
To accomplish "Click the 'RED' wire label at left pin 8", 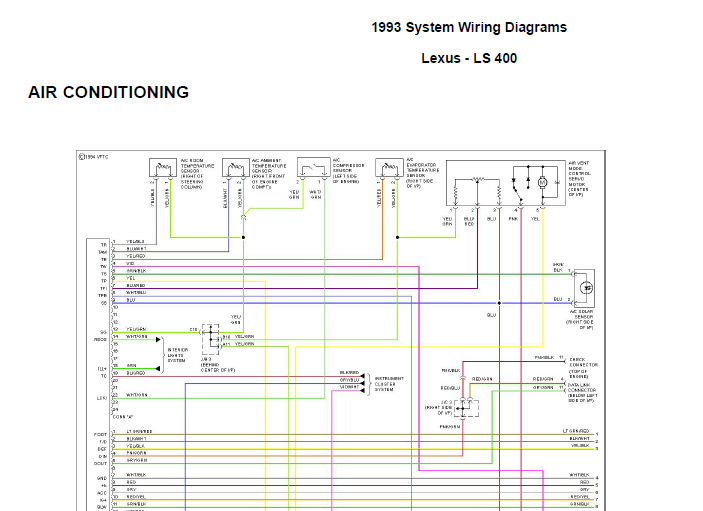I will click(x=131, y=482).
